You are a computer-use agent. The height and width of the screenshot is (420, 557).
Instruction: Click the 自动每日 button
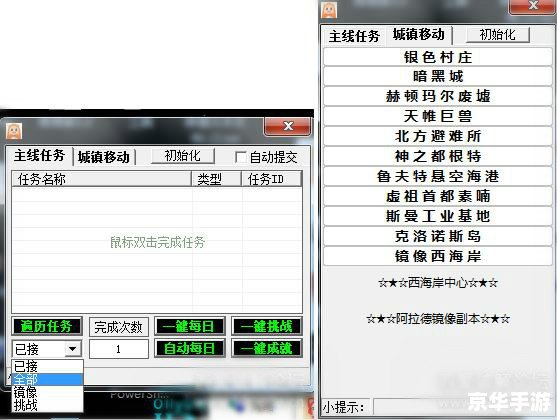coord(190,348)
